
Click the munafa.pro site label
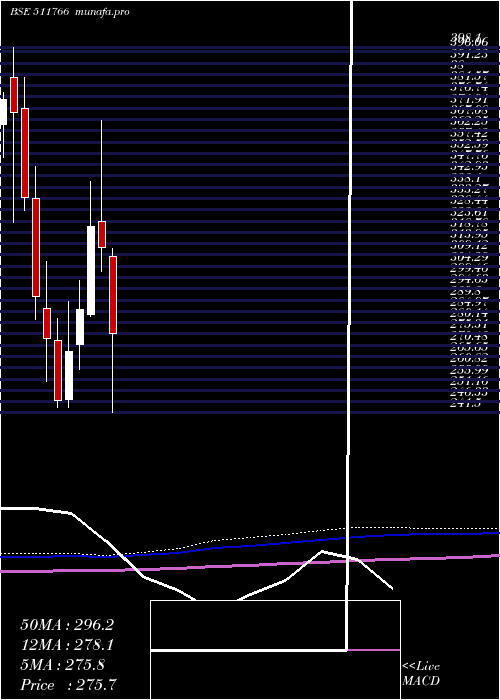(x=103, y=12)
